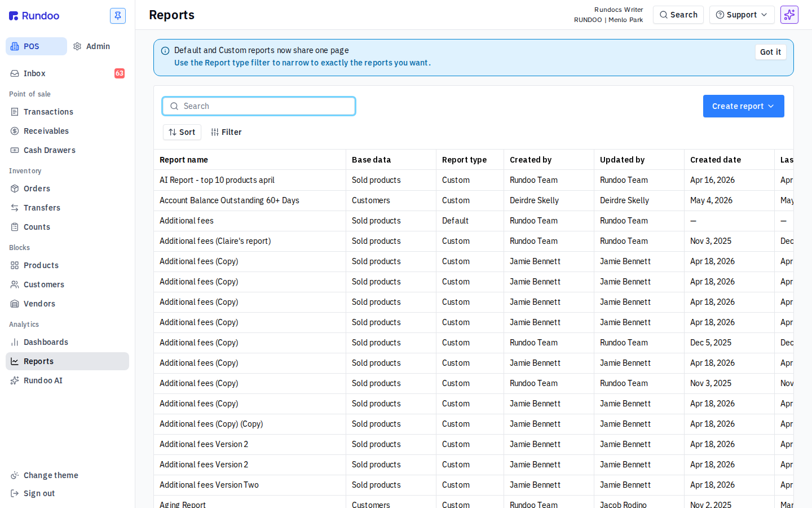Click the help circle icon on Support
This screenshot has width=812, height=508.
click(720, 15)
